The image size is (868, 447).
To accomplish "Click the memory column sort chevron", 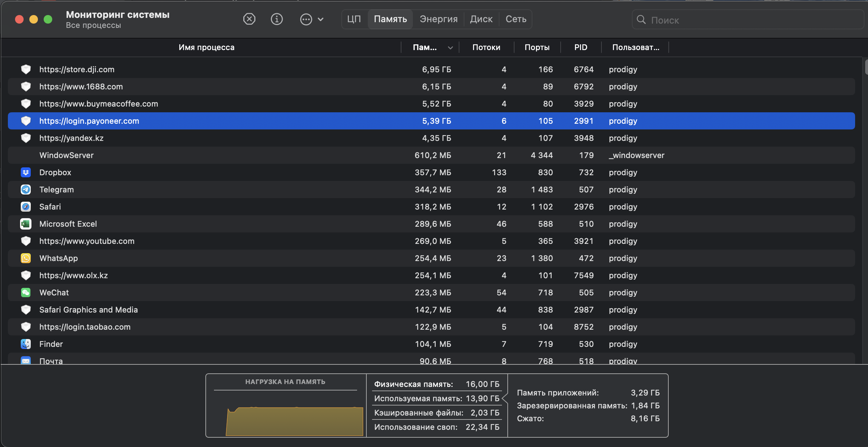I will 450,48.
